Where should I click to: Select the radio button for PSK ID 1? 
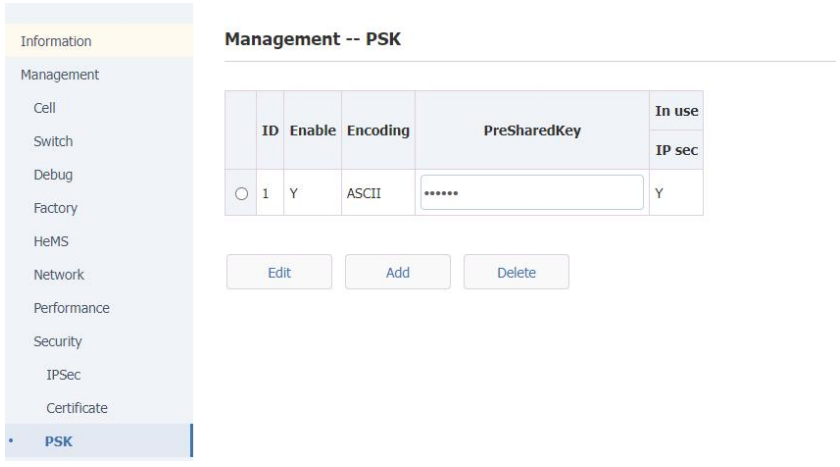(243, 193)
